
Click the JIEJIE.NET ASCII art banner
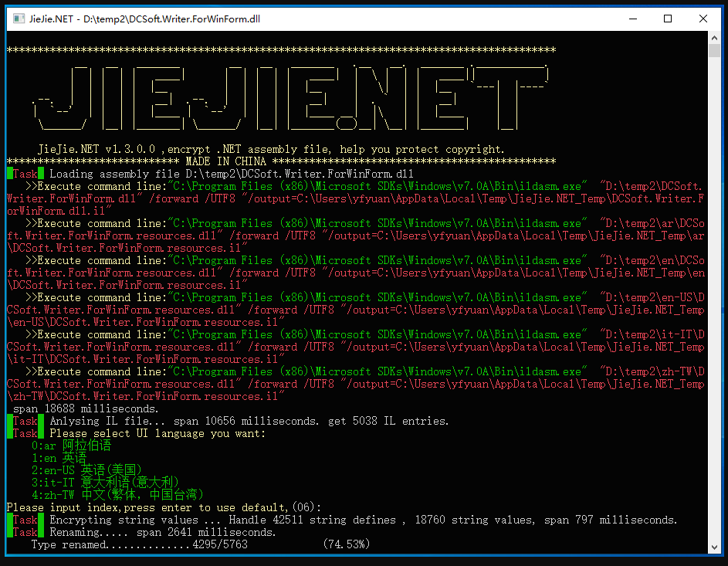tap(290, 98)
